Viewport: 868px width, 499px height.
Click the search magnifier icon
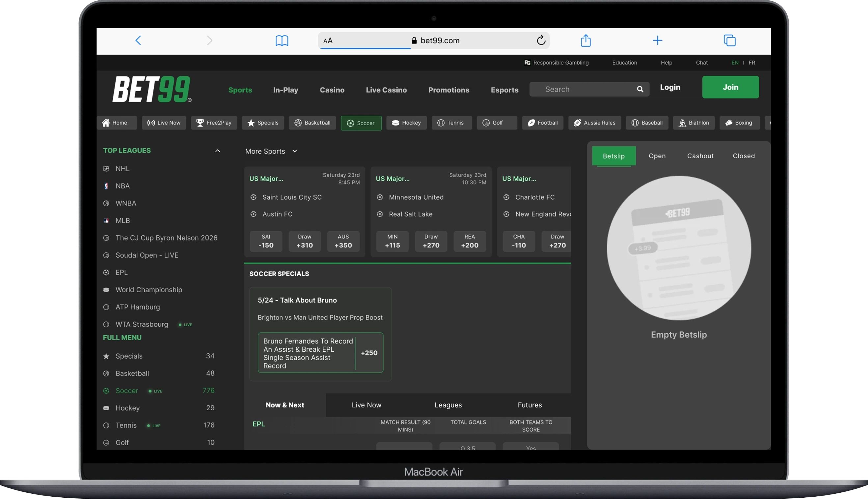pos(639,89)
